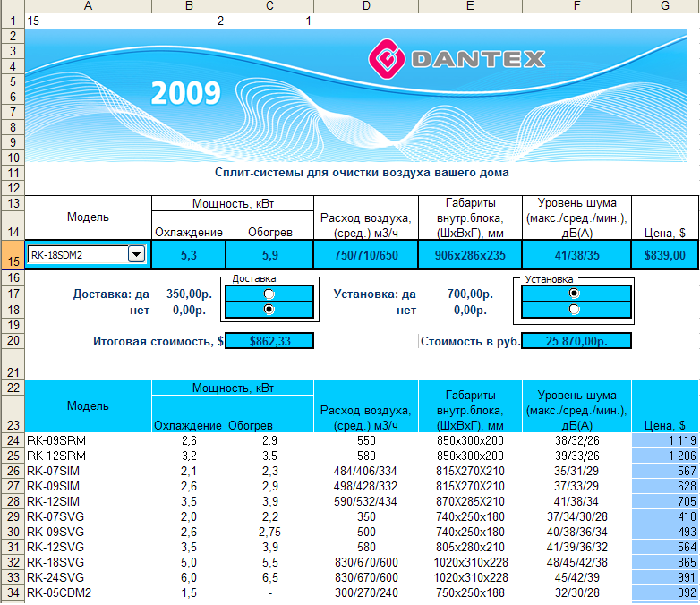Click the upper Мощность, кВт header
700x605 pixels.
(233, 203)
